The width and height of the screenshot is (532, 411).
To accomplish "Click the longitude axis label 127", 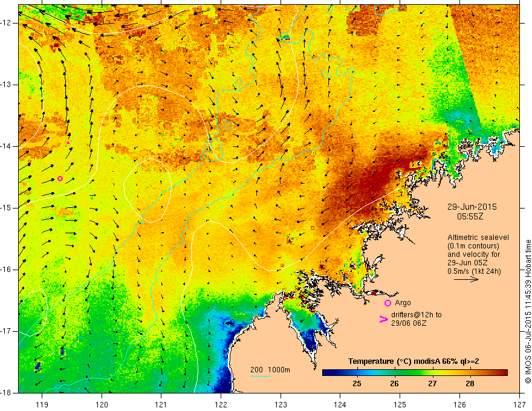I will point(519,404).
